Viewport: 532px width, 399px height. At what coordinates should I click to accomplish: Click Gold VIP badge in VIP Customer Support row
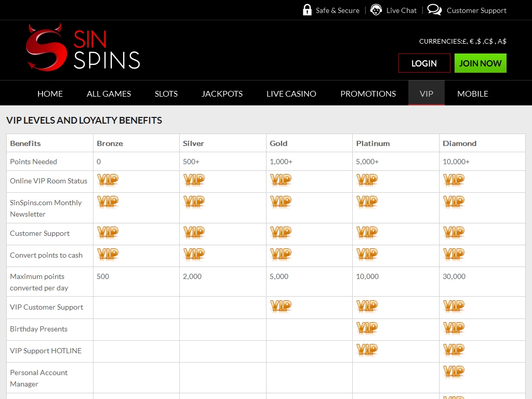tap(281, 307)
